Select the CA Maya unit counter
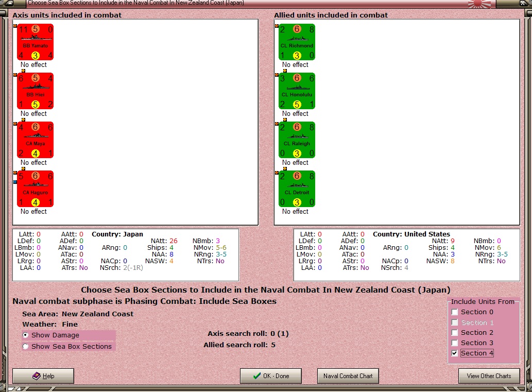This screenshot has height=392, width=532. pyautogui.click(x=36, y=140)
